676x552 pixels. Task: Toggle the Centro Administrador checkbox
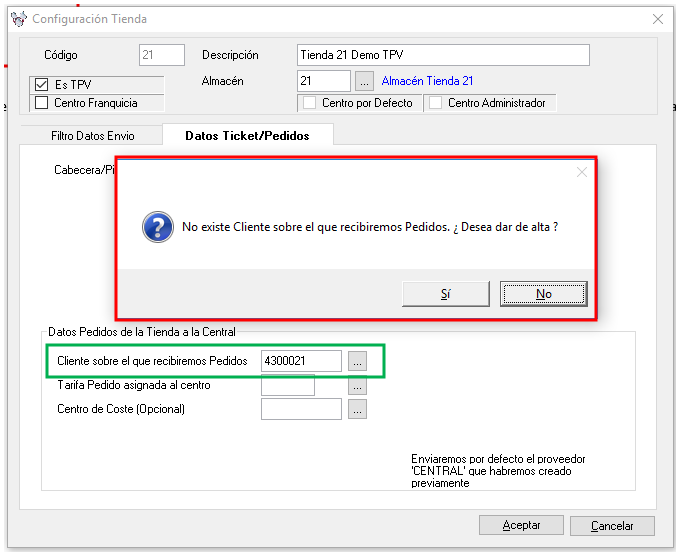(x=435, y=103)
